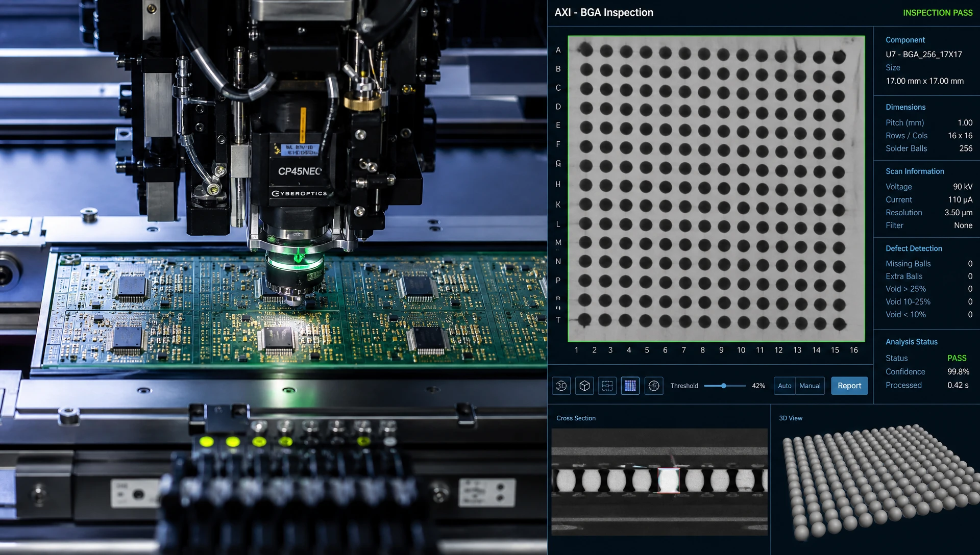
Task: Click the Void 10-25% row label
Action: click(x=908, y=301)
